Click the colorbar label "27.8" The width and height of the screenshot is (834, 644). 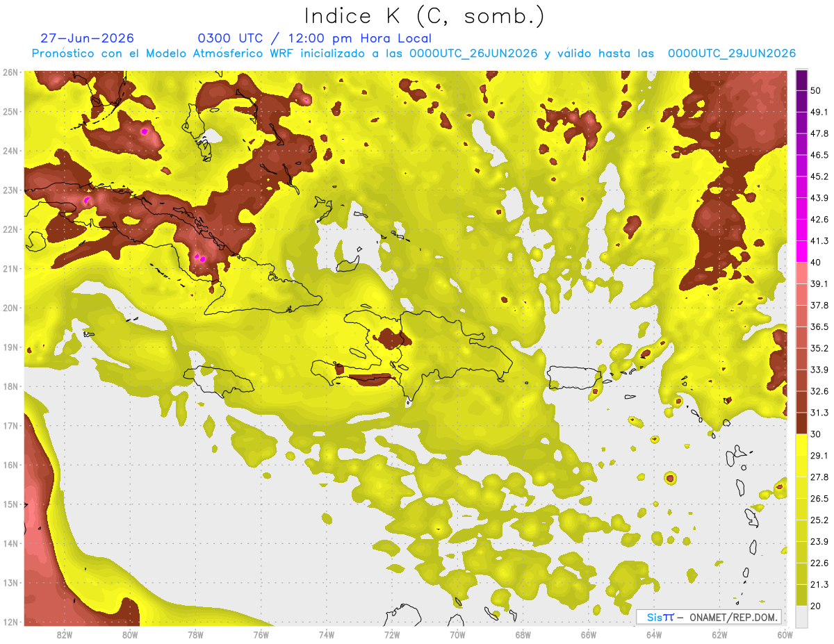(x=818, y=477)
